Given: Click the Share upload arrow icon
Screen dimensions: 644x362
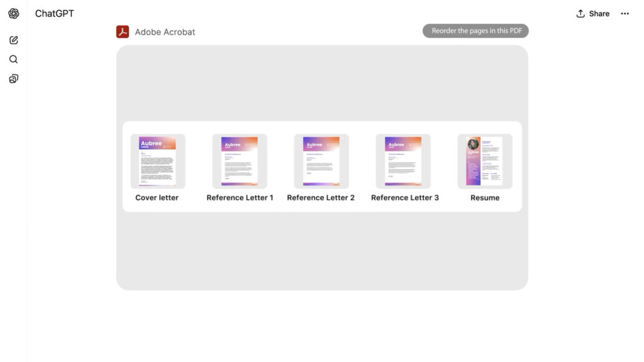Looking at the screenshot, I should [580, 14].
